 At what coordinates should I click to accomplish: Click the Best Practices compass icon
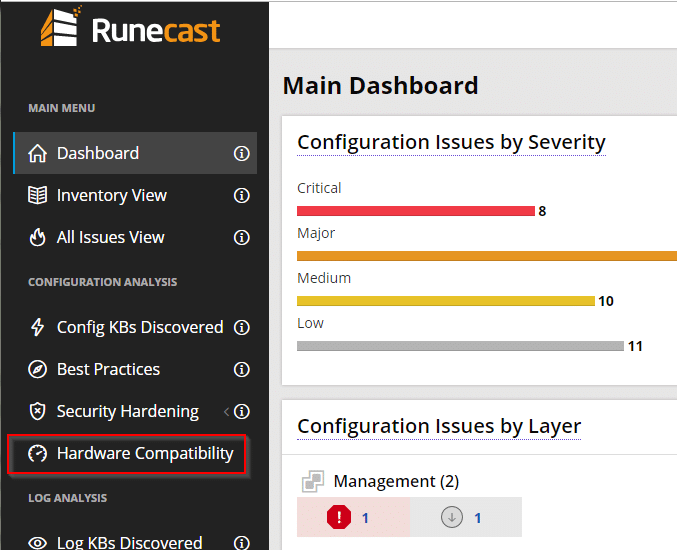38,369
